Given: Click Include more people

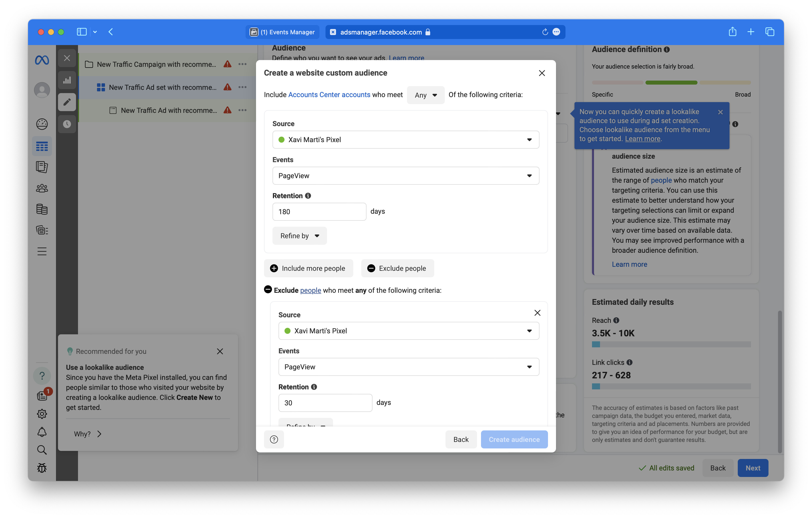Looking at the screenshot, I should (308, 268).
